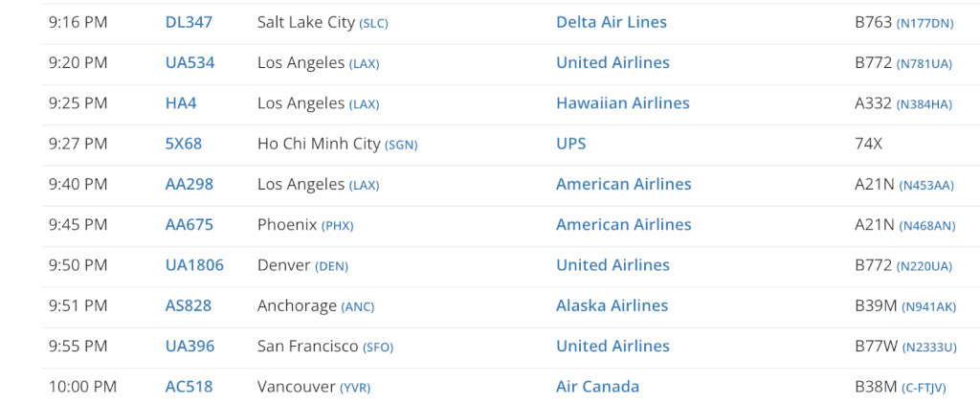Open flight UA1806 to Denver

point(194,265)
